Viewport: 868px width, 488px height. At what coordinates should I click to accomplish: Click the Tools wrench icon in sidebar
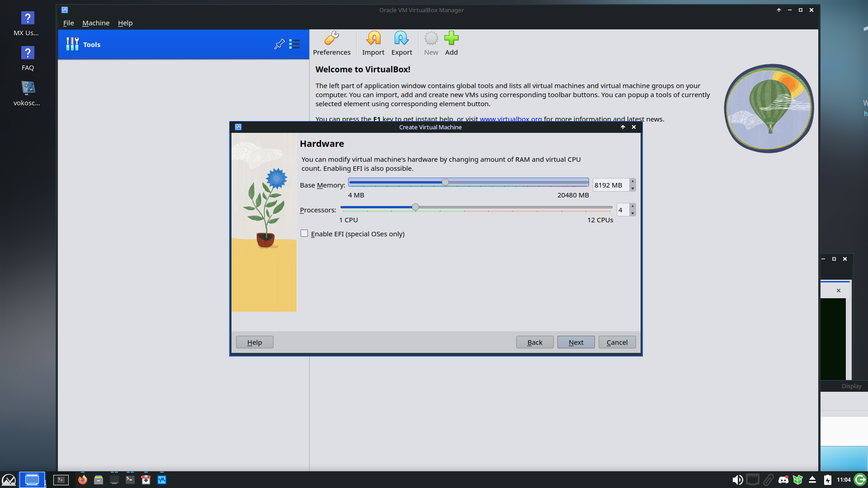[72, 44]
